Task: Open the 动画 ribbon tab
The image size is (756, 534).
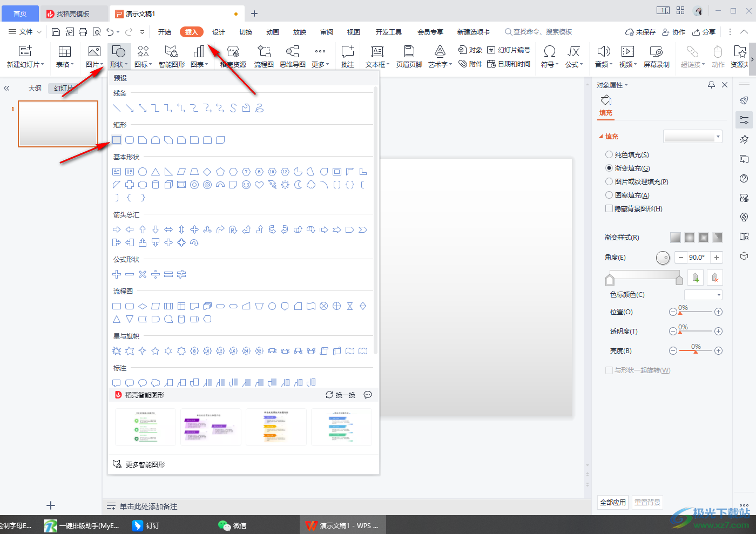Action: click(x=273, y=32)
